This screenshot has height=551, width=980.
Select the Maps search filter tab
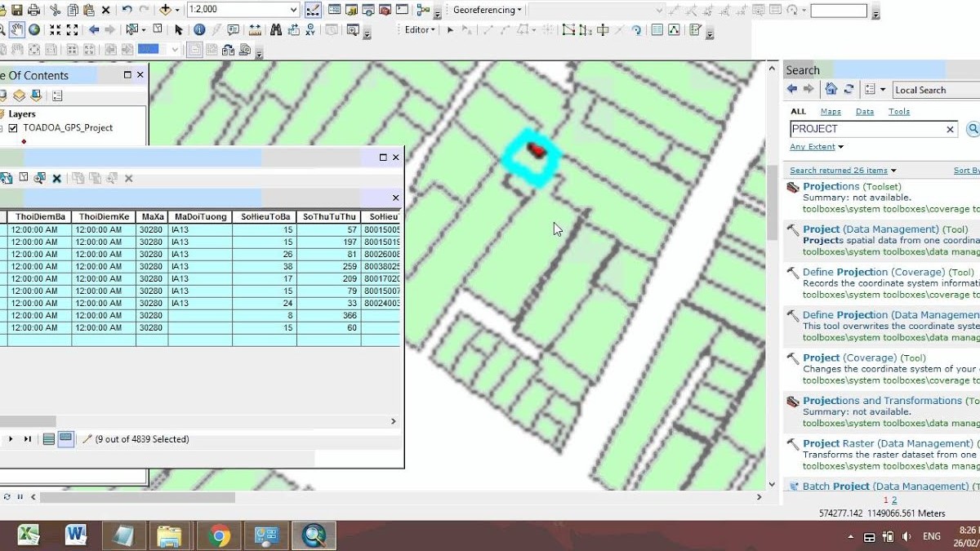pyautogui.click(x=831, y=112)
